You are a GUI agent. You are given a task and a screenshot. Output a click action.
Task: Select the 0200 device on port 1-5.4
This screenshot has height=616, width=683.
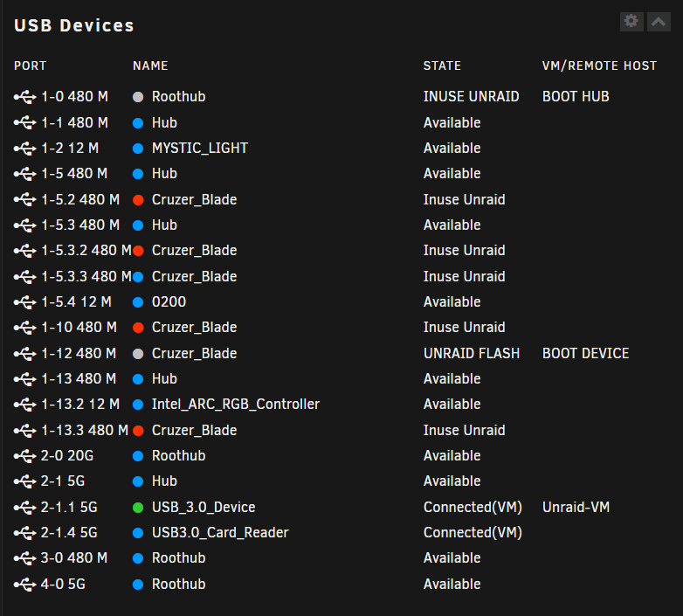(169, 302)
